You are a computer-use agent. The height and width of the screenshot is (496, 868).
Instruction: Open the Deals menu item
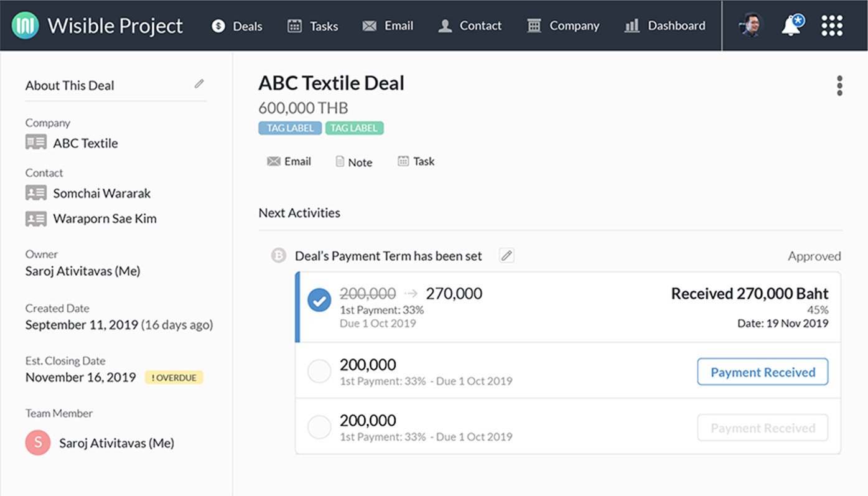pyautogui.click(x=237, y=26)
